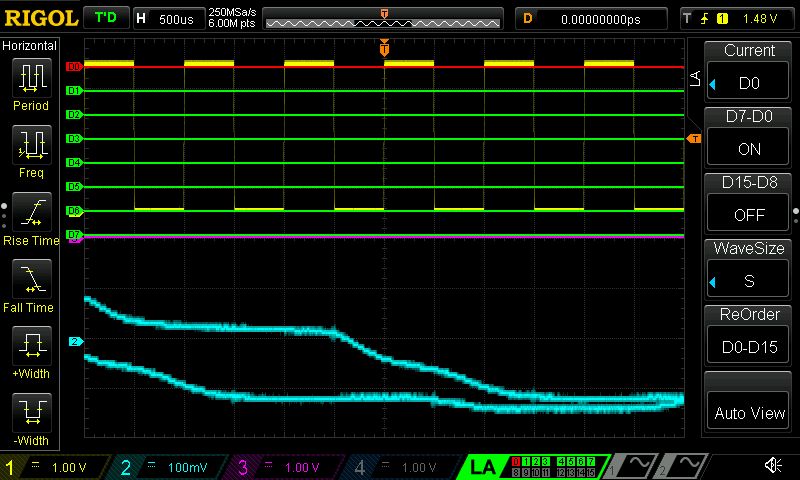The width and height of the screenshot is (800, 480).
Task: Click the T'D trigger status indicator
Action: tap(106, 18)
